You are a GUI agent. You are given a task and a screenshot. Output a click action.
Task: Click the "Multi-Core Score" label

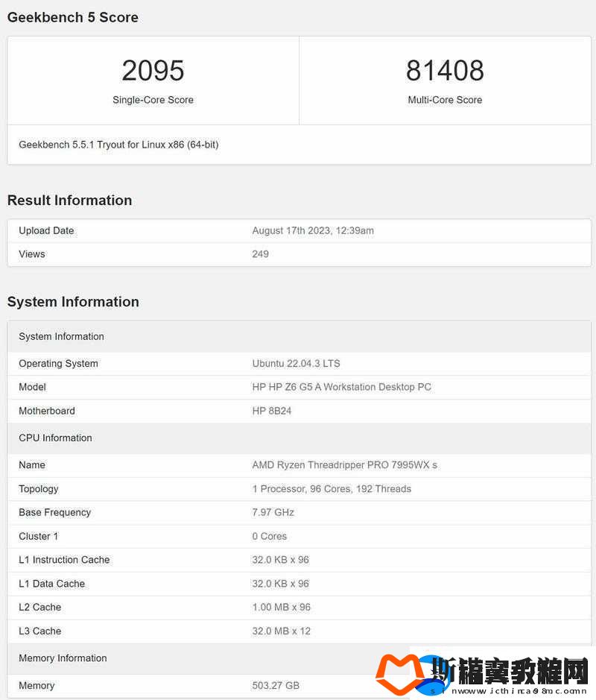[x=445, y=100]
